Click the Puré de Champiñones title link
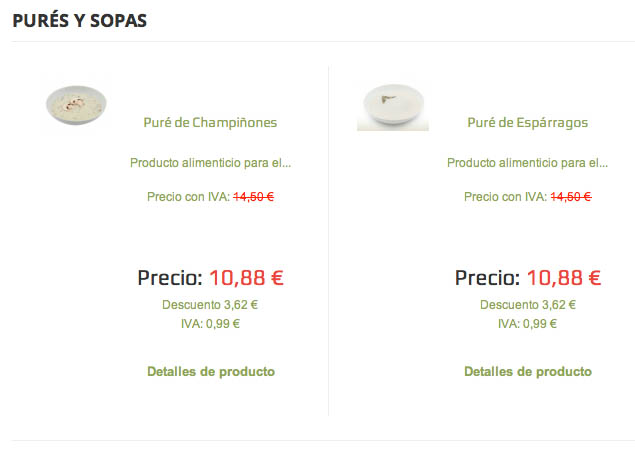The height and width of the screenshot is (461, 635). click(210, 122)
